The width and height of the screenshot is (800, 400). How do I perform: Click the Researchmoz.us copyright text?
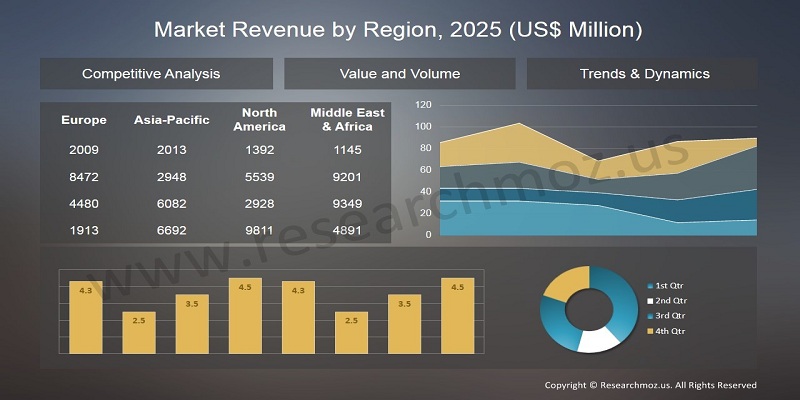[650, 385]
